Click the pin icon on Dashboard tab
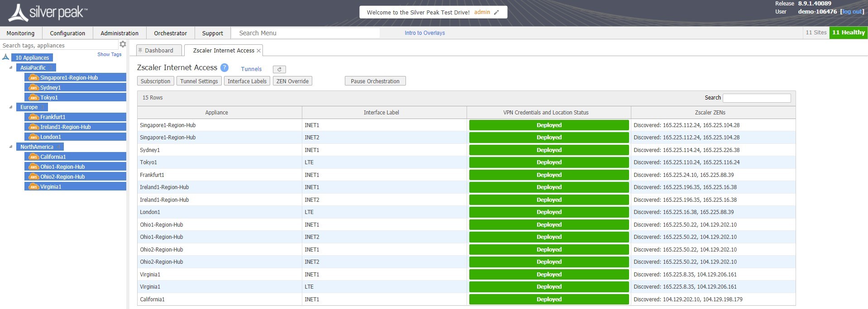Viewport: 868px width, 309px height. tap(140, 50)
